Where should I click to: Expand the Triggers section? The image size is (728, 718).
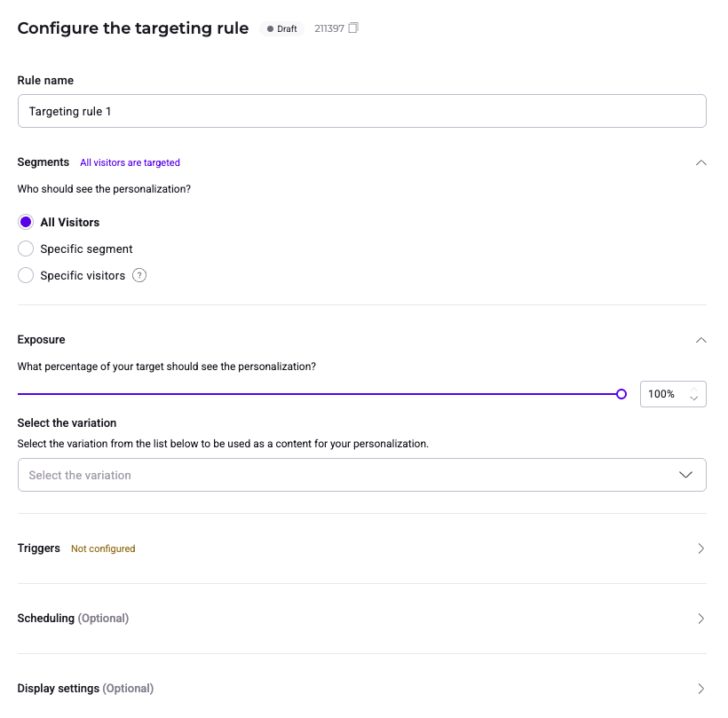700,548
